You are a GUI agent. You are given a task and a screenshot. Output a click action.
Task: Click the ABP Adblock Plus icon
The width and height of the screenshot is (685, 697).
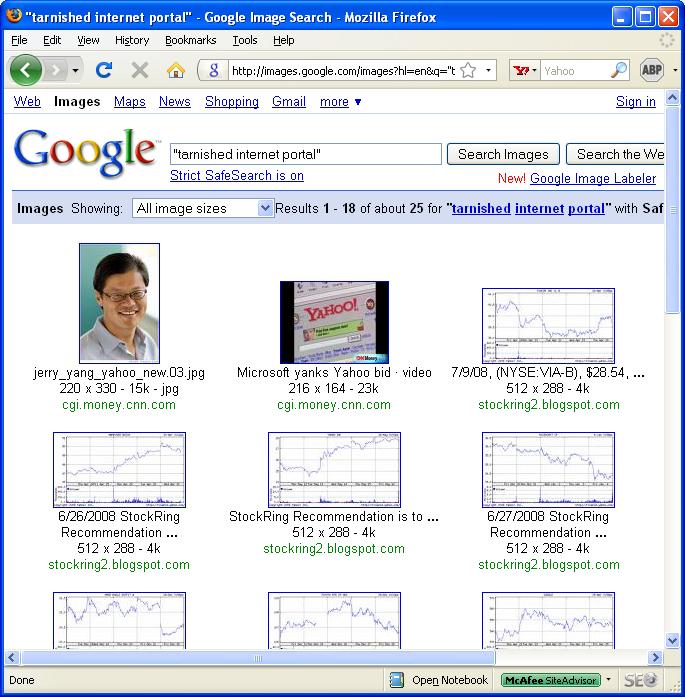[x=652, y=70]
